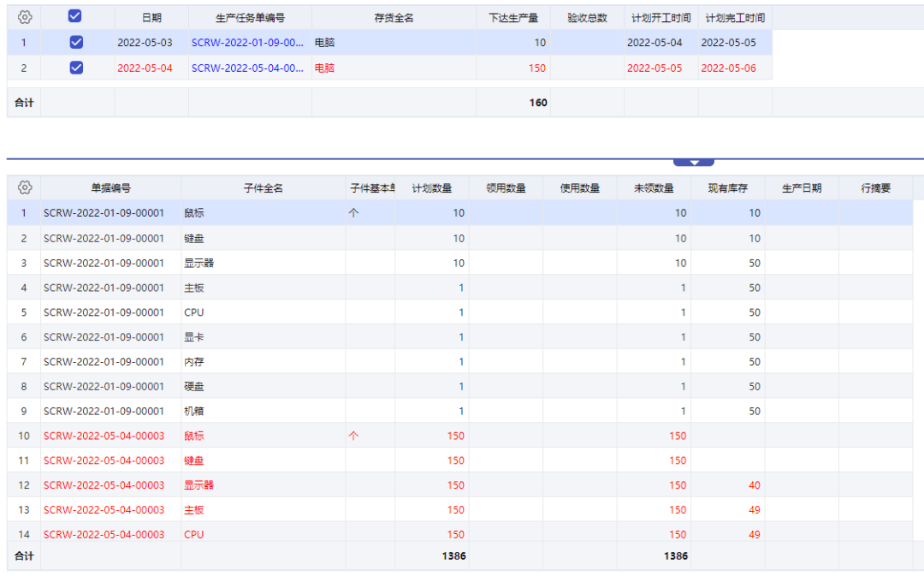Open task link SCRW-2022-01-09-00... in upper table
924x576 pixels.
coord(247,43)
